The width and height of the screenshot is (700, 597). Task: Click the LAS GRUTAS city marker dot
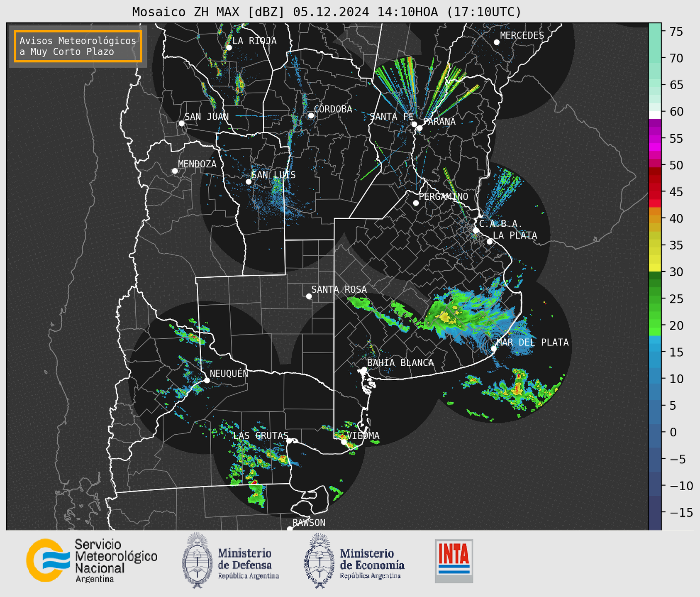coord(289,441)
